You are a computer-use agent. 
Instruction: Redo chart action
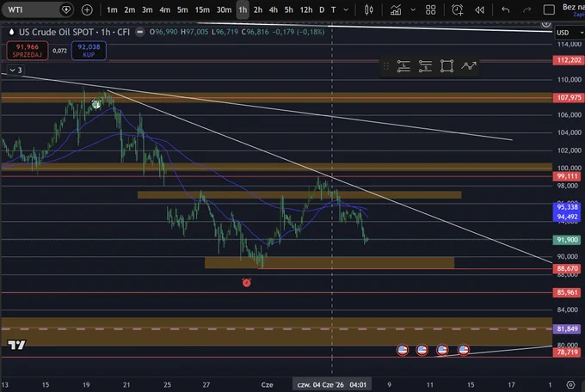click(x=526, y=10)
